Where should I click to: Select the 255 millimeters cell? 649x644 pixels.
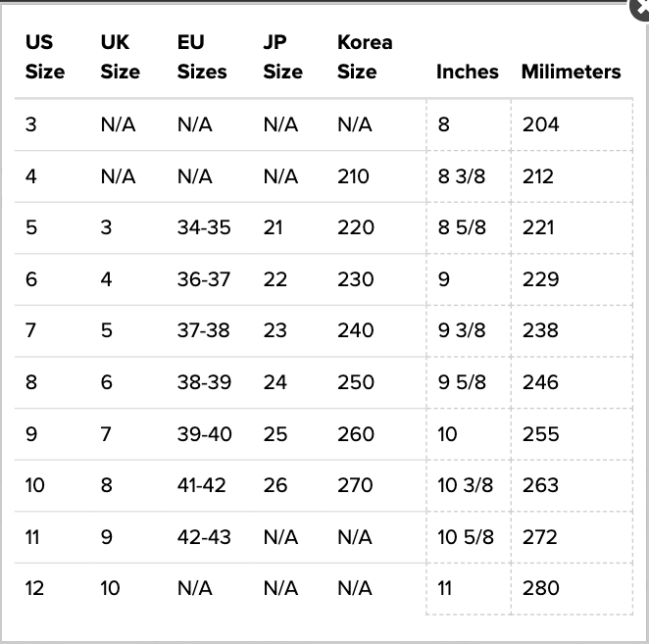point(540,434)
